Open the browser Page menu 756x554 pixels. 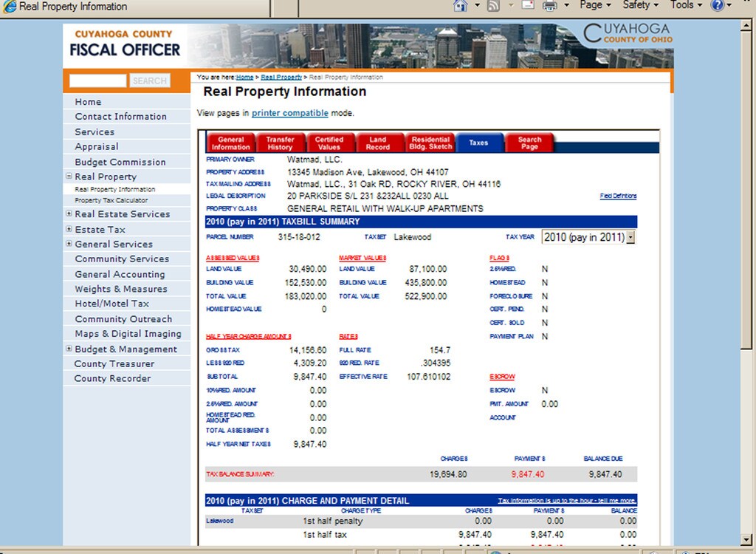pyautogui.click(x=595, y=6)
